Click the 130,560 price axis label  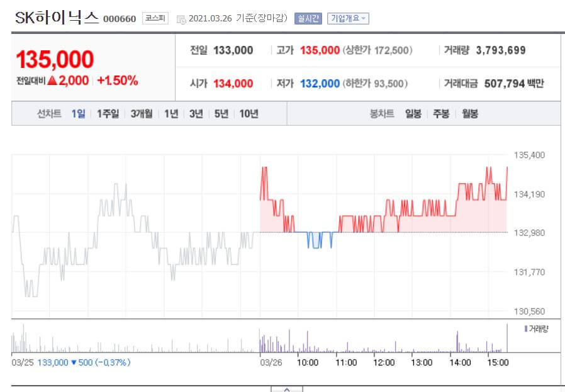point(529,311)
